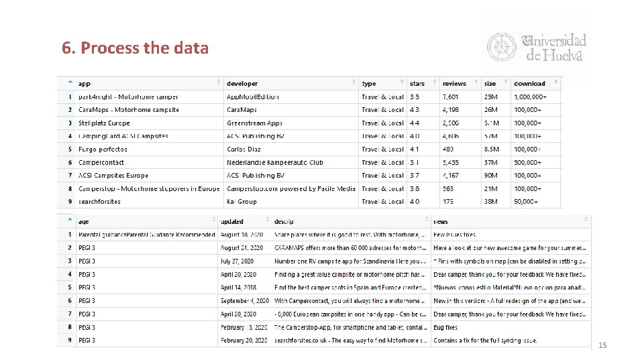Image resolution: width=644 pixels, height=362 pixels.
Task: Select the updated date July 27, 2020
Action: tap(237, 261)
